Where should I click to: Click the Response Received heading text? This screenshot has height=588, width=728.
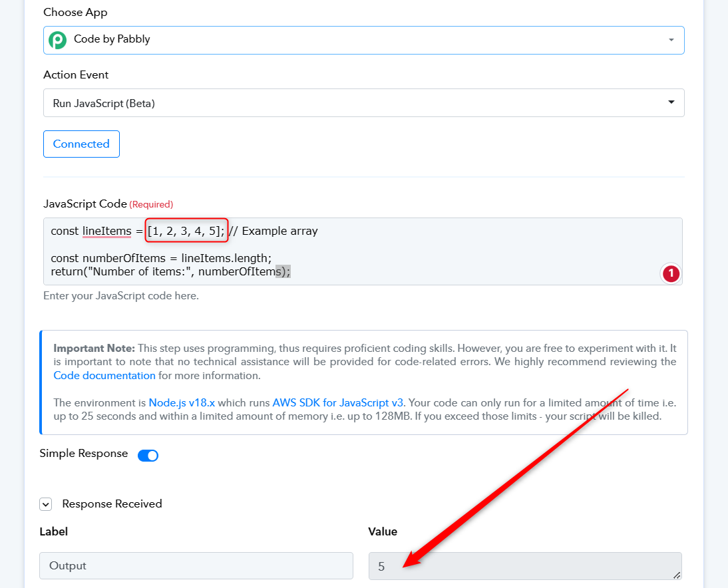coord(112,504)
